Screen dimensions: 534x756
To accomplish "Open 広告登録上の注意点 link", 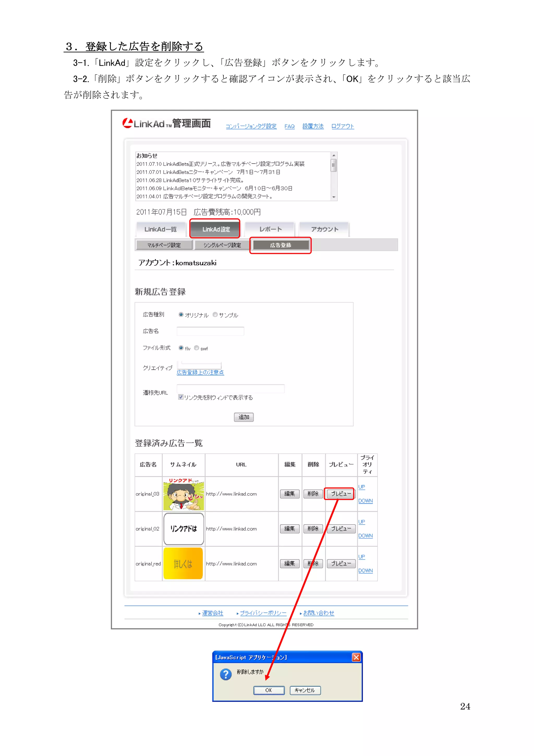I will pyautogui.click(x=200, y=372).
